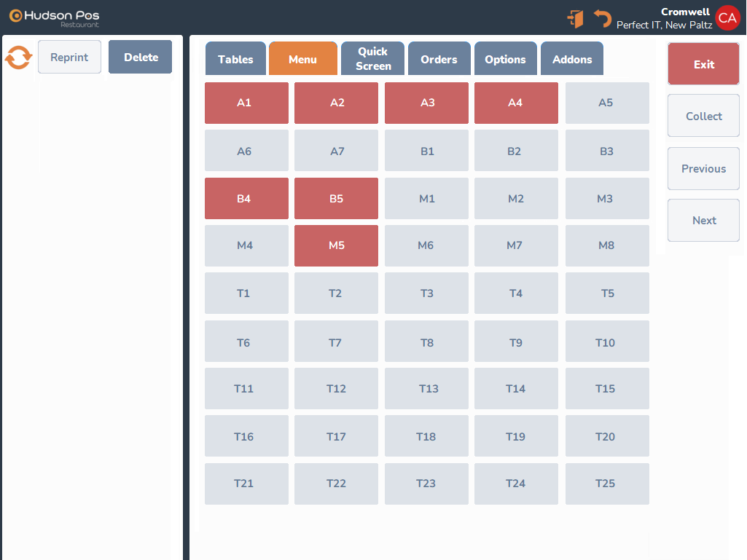This screenshot has width=747, height=560.
Task: Click the Delete button
Action: tap(141, 58)
